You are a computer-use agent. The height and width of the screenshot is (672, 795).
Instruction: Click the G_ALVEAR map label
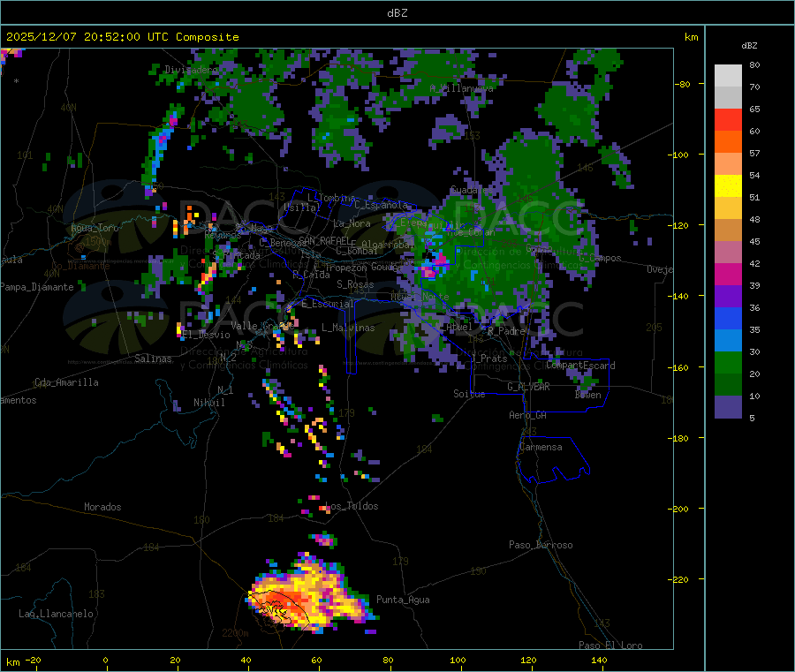pos(528,387)
